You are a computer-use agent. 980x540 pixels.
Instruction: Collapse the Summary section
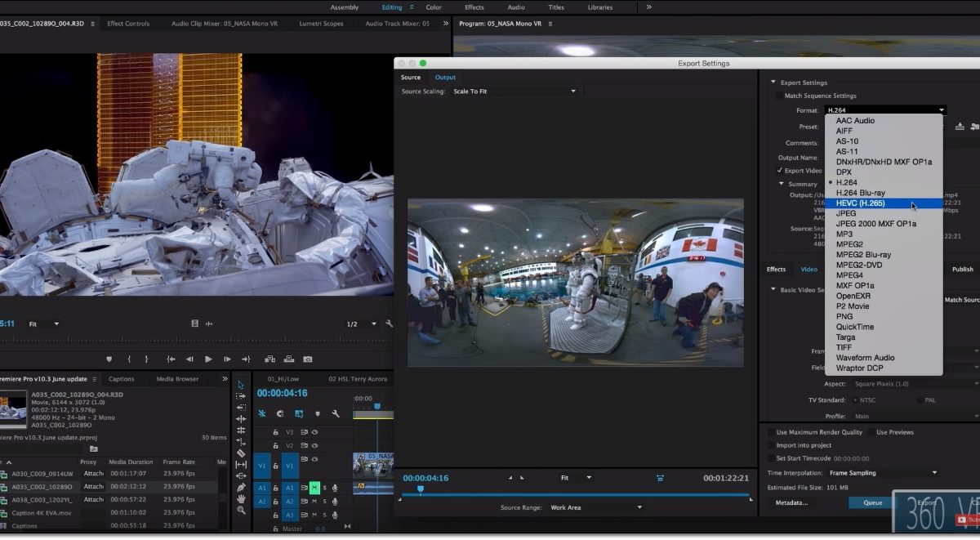782,184
